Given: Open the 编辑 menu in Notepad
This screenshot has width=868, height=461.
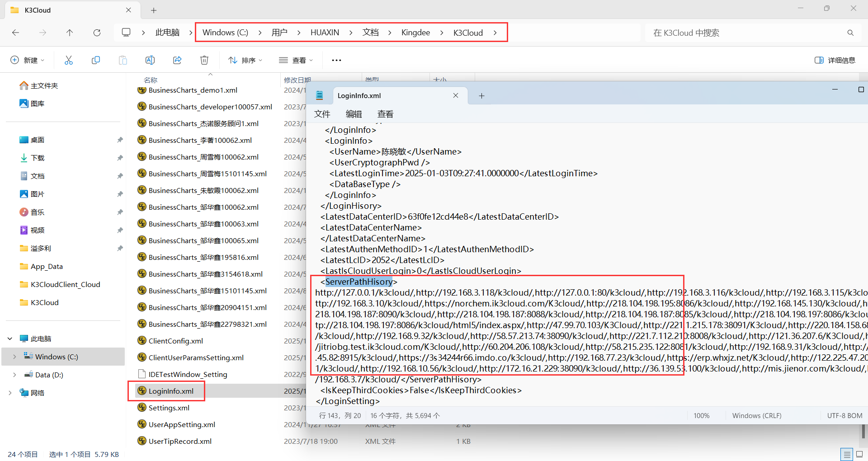Looking at the screenshot, I should (x=354, y=114).
